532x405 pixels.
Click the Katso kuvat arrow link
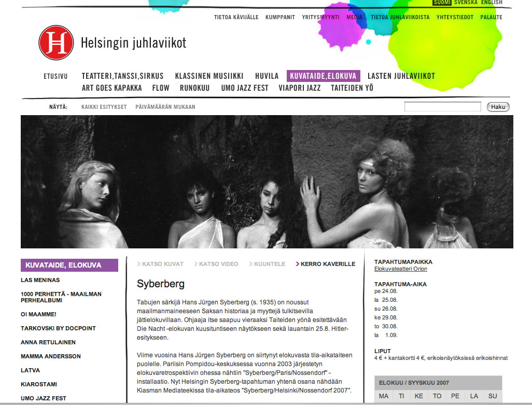click(161, 264)
